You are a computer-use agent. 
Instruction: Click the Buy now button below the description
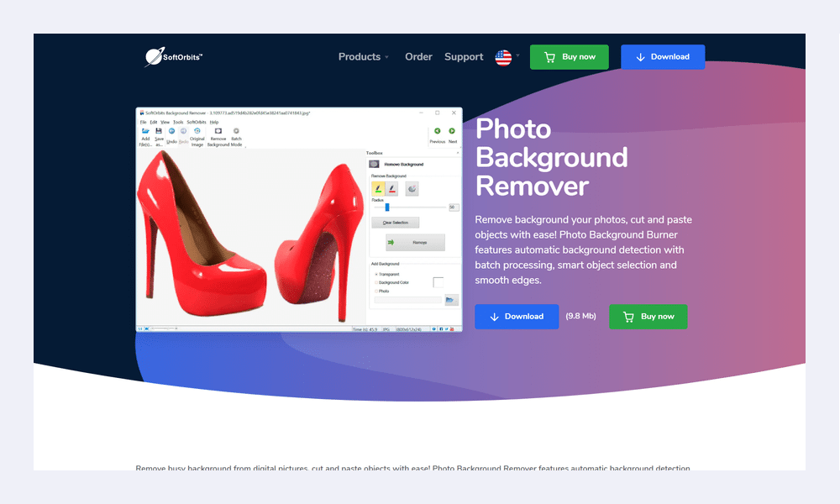pos(648,317)
